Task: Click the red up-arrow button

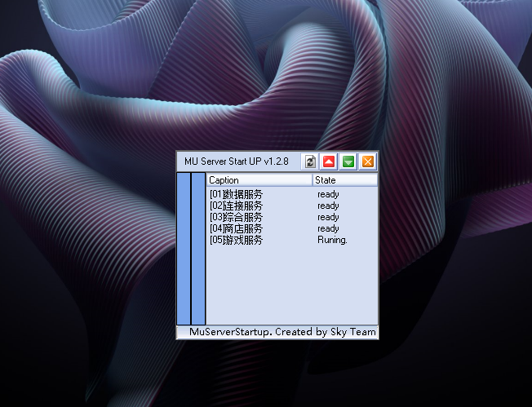Action: (329, 161)
